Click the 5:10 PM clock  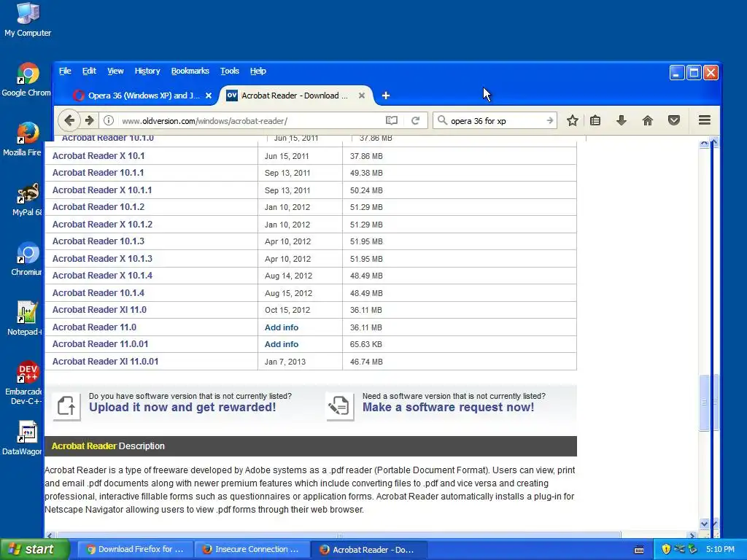(x=720, y=550)
